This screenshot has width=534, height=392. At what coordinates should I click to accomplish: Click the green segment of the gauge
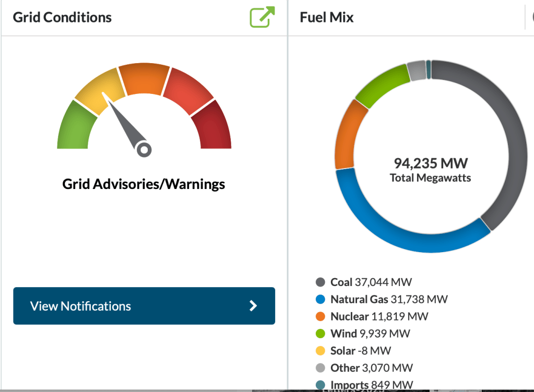pyautogui.click(x=75, y=125)
